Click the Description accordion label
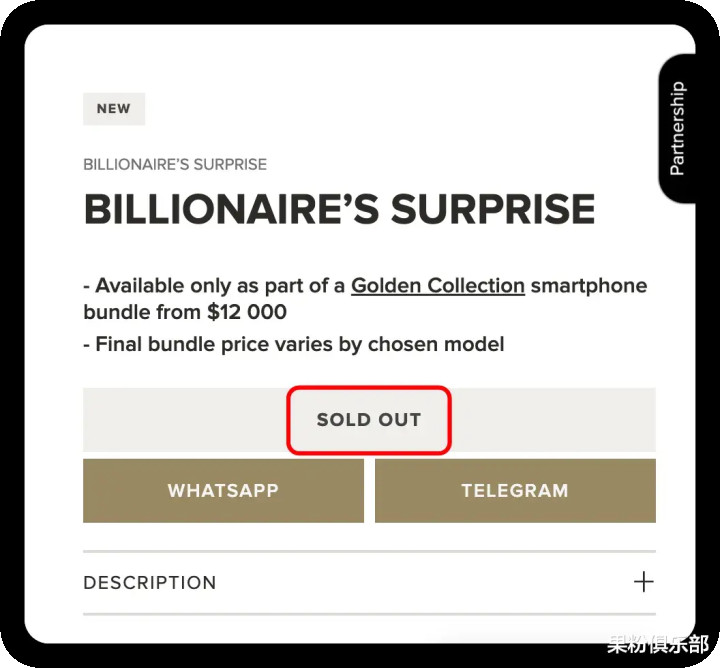Screen dimensions: 720x668 pos(150,582)
